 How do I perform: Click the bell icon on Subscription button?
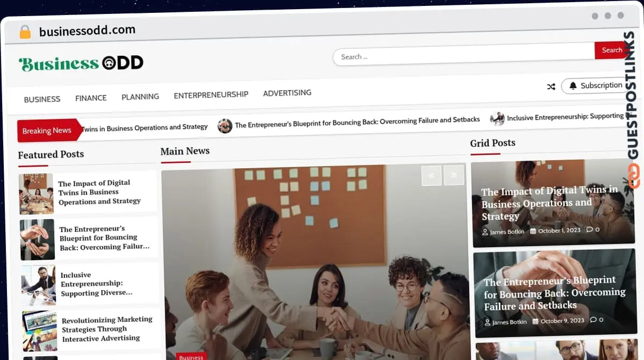[573, 85]
